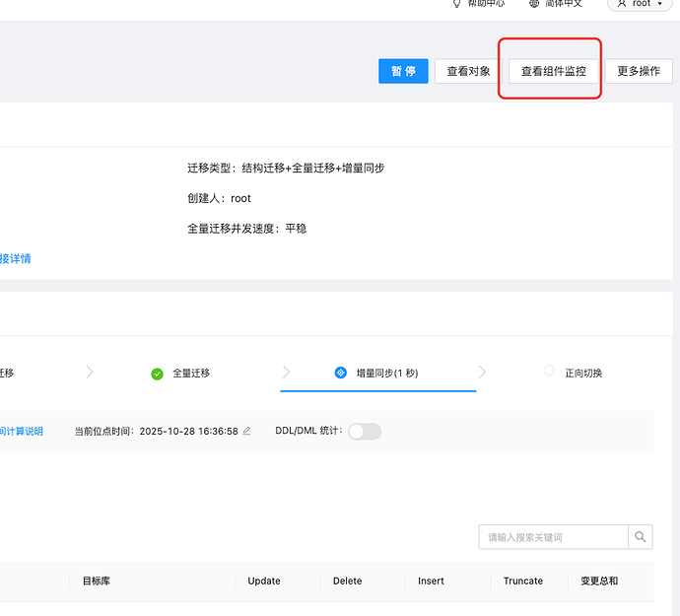Click the keyword search input field
The image size is (680, 616).
[x=553, y=537]
